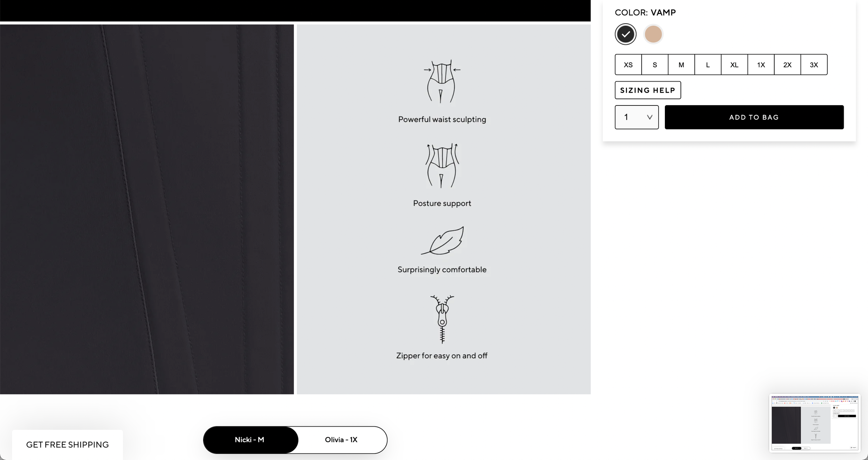Click the waist sculpting corset icon
Viewport: 868px width, 460px height.
(x=442, y=82)
